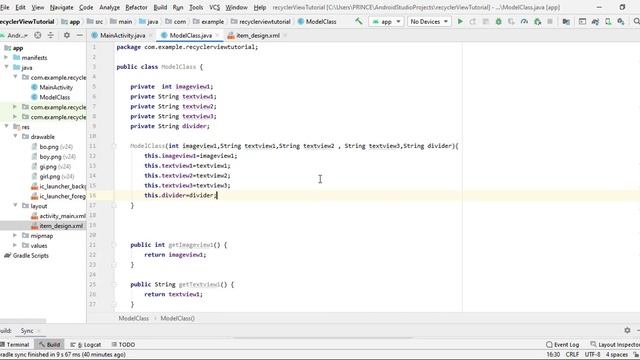The width and height of the screenshot is (640, 360).
Task: Open the AVD Manager device icon
Action: 608,21
